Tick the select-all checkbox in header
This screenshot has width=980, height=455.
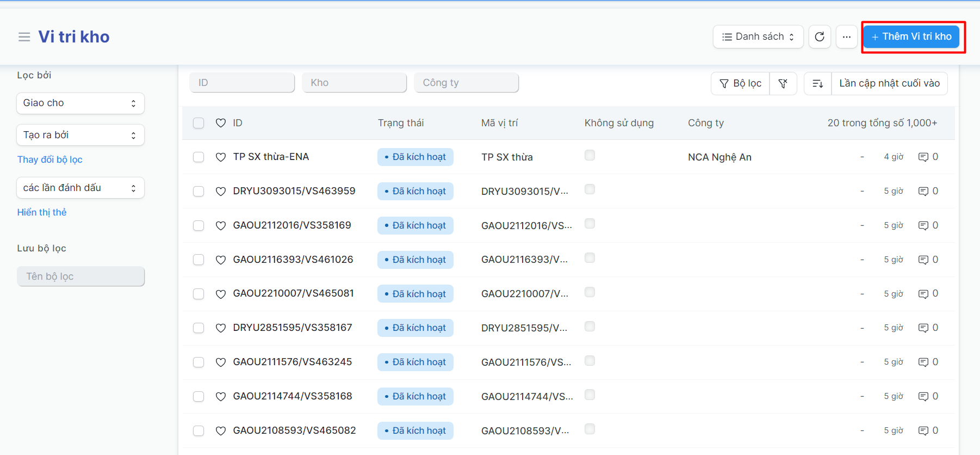coord(199,123)
